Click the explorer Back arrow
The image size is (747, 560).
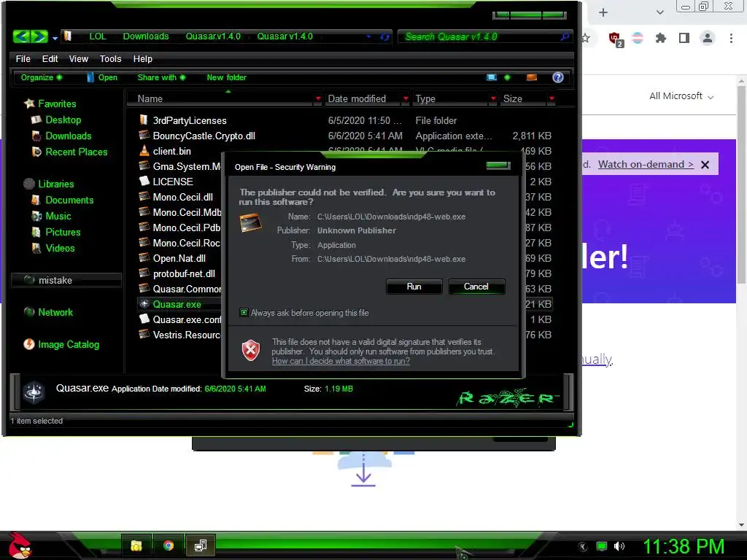click(21, 36)
